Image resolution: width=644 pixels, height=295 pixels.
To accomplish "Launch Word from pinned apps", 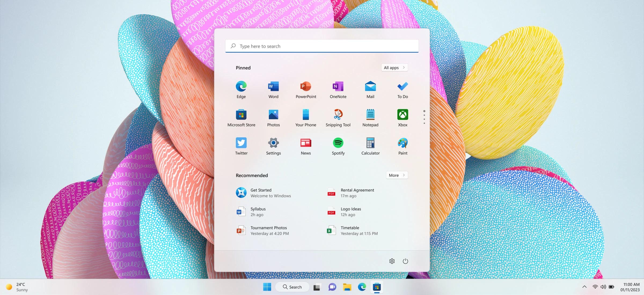I will [x=273, y=90].
